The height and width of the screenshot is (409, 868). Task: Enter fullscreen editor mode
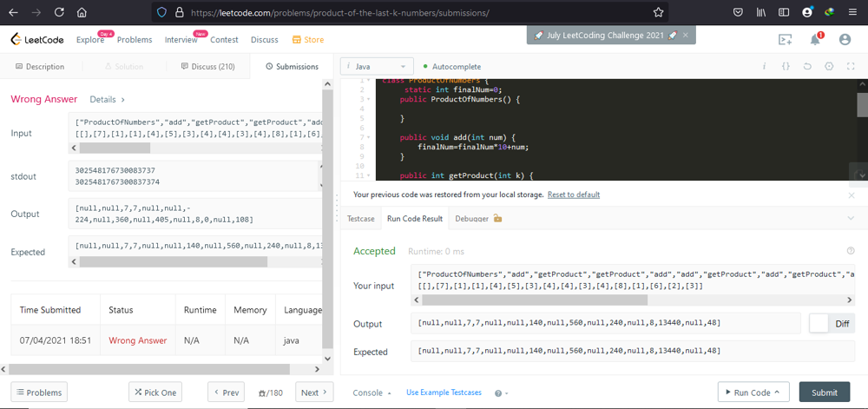(851, 66)
